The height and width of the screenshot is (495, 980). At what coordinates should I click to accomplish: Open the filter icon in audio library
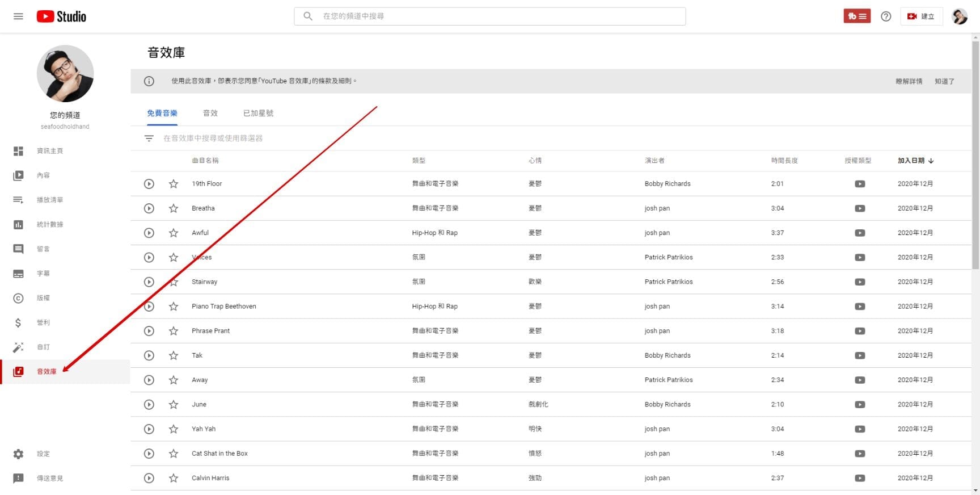pyautogui.click(x=149, y=138)
